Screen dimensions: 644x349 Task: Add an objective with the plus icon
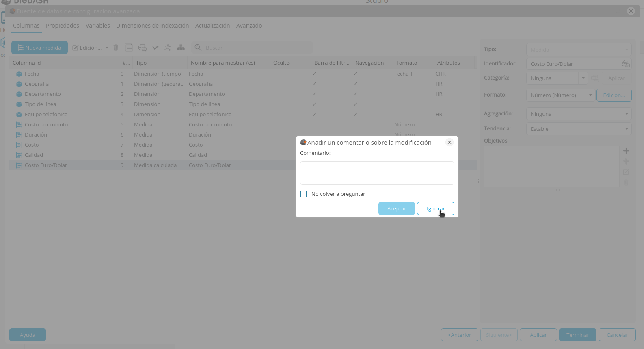(626, 151)
